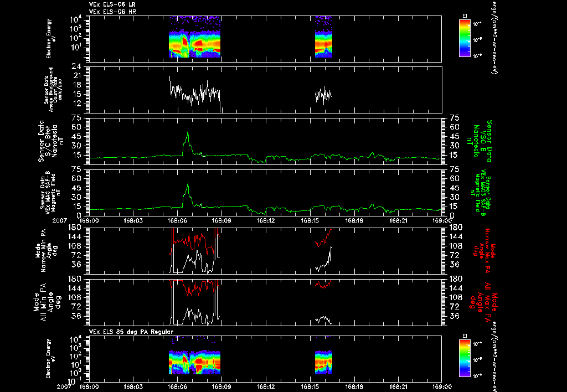Click the bottom panel 'Electron Energy eV' axis label
The image size is (567, 392).
pos(51,358)
